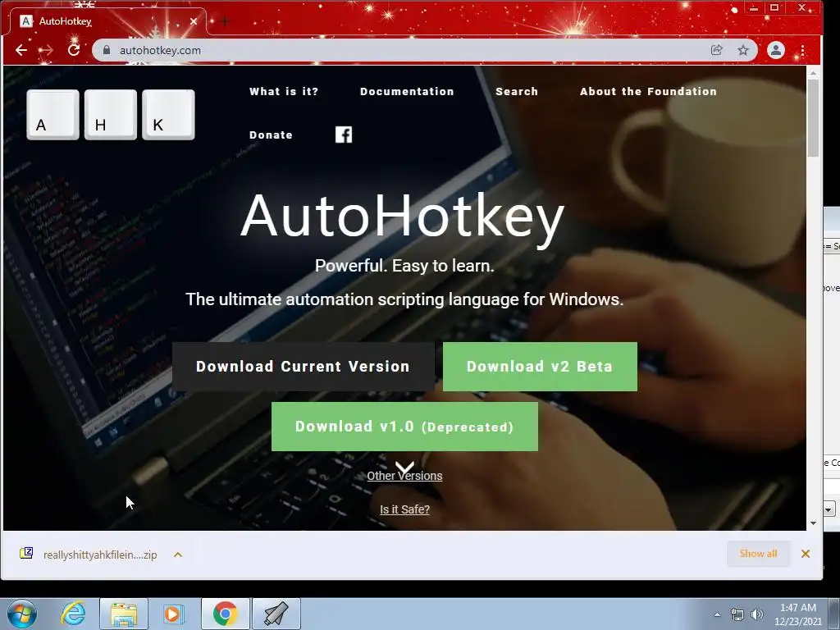
Task: Reload the AutoHotkey page
Action: coord(73,50)
